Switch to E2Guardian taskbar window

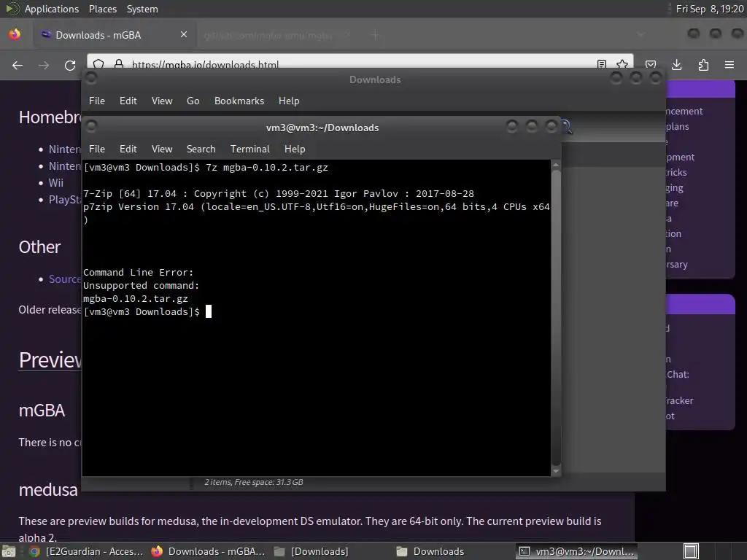(x=86, y=551)
